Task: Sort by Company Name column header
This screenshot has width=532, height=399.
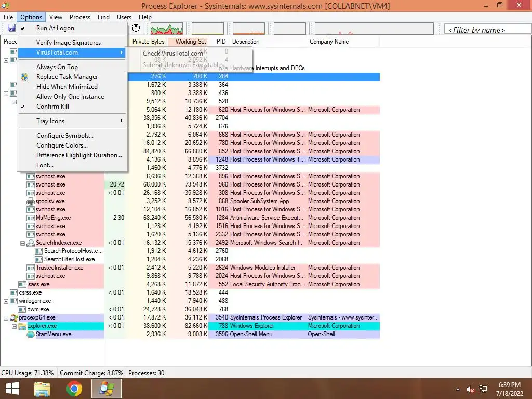Action: tap(343, 42)
